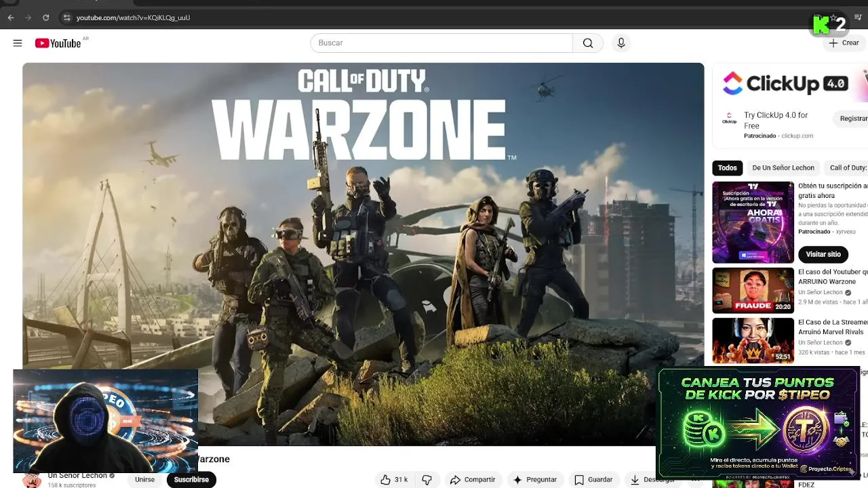Open the ClickUp 4.0 ad banner
This screenshot has height=488, width=868.
point(790,83)
